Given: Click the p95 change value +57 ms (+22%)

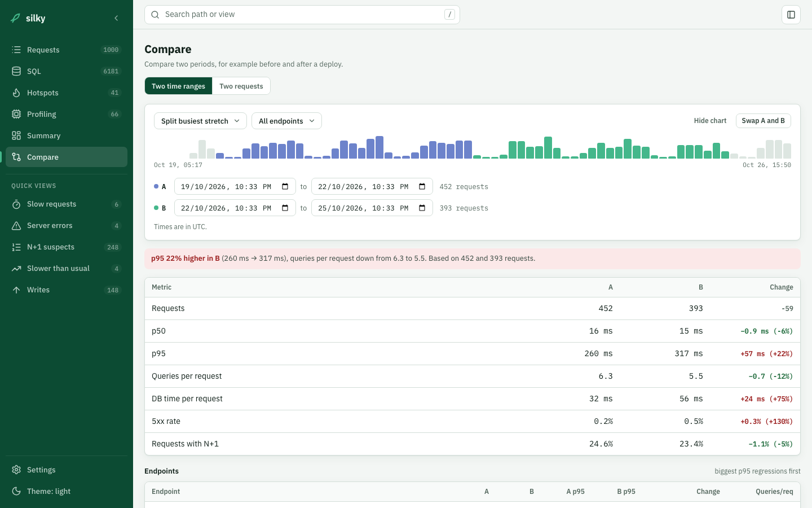Looking at the screenshot, I should (766, 354).
